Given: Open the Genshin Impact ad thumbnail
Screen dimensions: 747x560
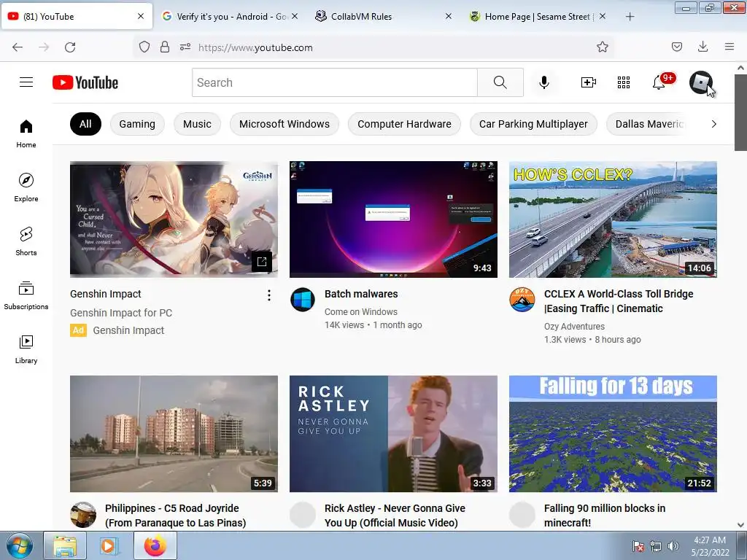Looking at the screenshot, I should click(x=174, y=219).
